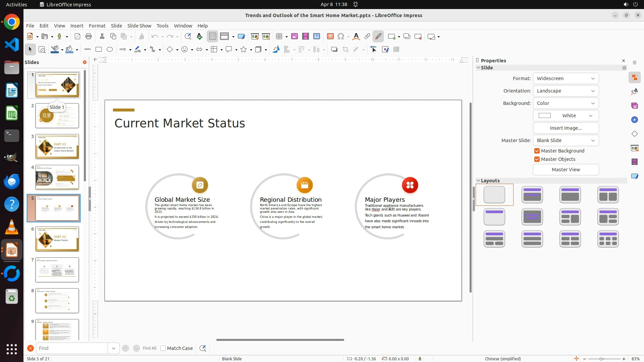The height and width of the screenshot is (362, 644).
Task: Open the Insert Table tool
Action: point(279,37)
